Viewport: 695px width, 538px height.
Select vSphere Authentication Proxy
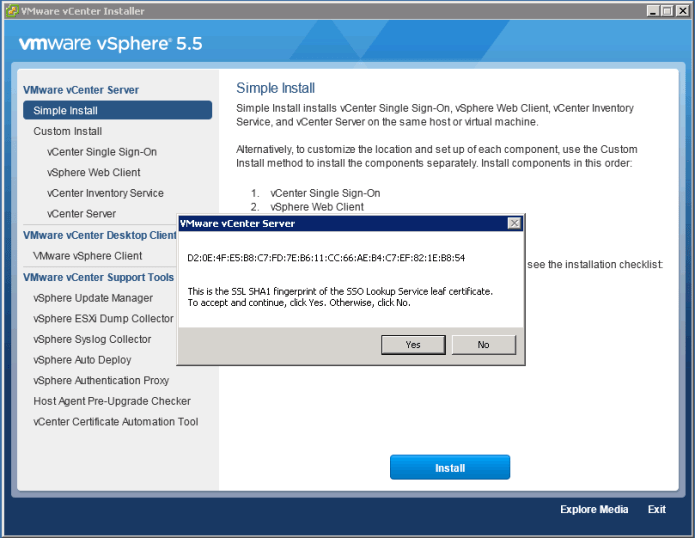coord(101,381)
